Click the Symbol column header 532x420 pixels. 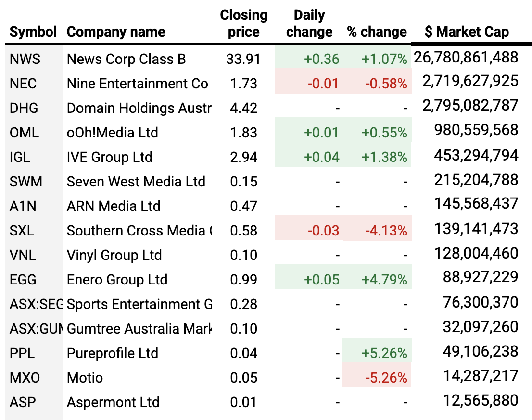tap(33, 32)
